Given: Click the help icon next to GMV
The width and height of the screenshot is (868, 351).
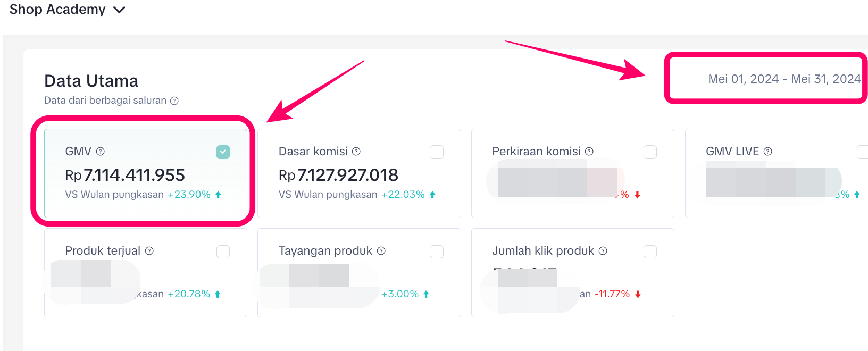Looking at the screenshot, I should coord(101,152).
